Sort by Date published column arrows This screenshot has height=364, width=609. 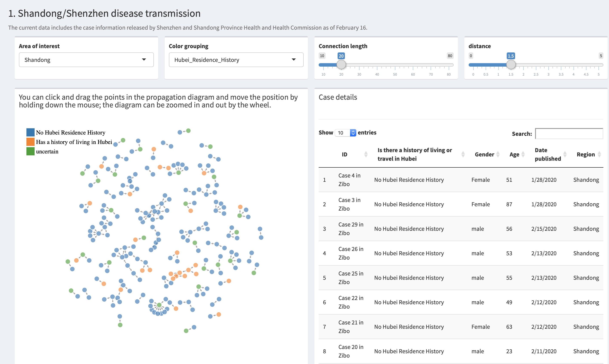(565, 154)
